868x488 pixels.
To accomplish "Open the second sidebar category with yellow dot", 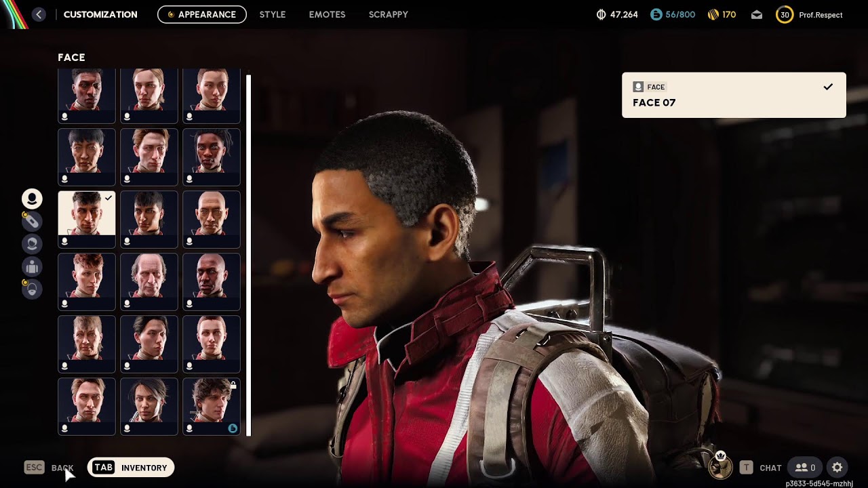I will tap(32, 221).
